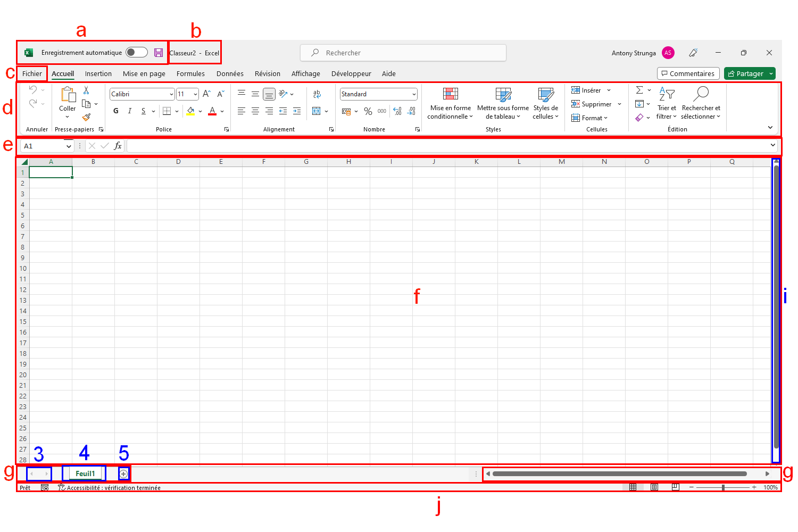This screenshot has width=798, height=532.
Task: Click the AutoSum sigma icon
Action: 639,90
